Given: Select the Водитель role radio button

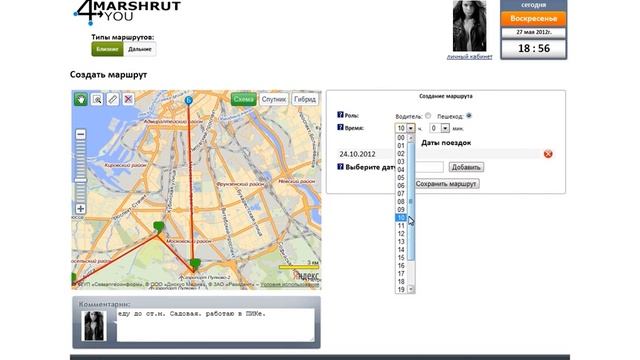Looking at the screenshot, I should click(x=428, y=116).
